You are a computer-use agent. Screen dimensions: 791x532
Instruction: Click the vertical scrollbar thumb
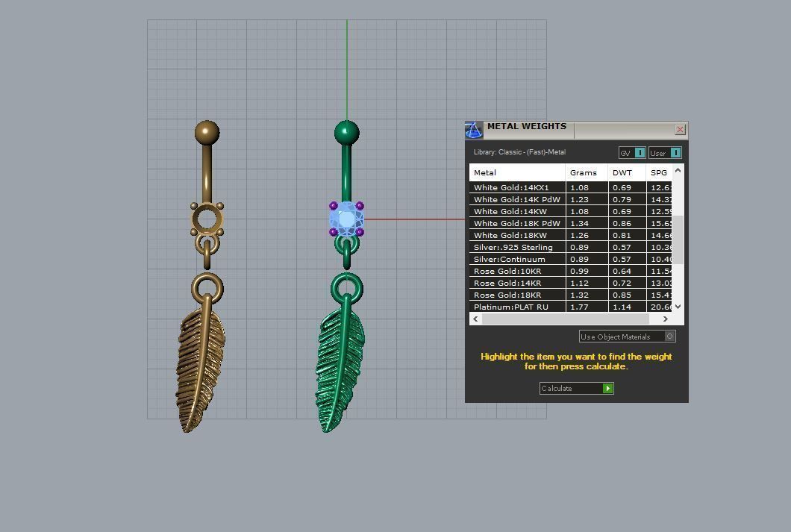[678, 240]
